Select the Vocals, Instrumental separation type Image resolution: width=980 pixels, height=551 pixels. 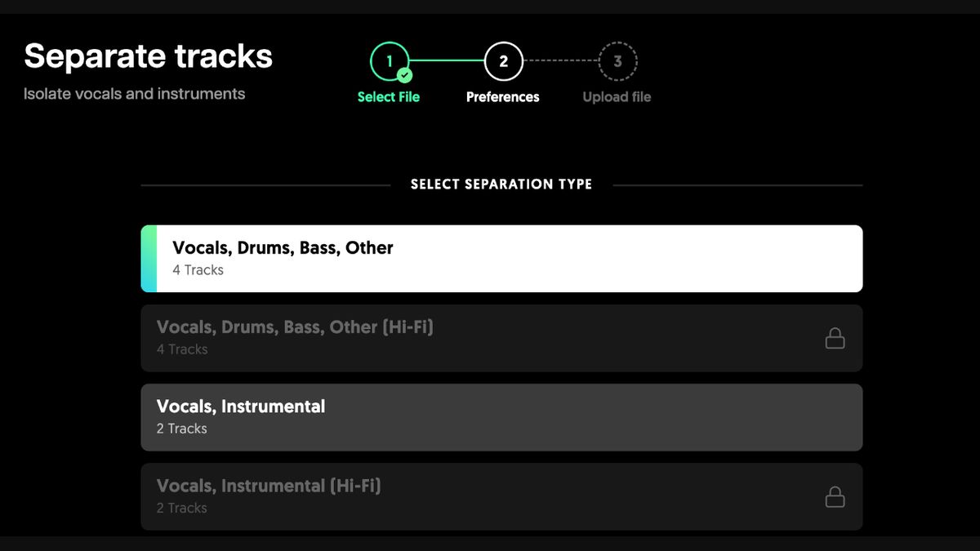(502, 416)
